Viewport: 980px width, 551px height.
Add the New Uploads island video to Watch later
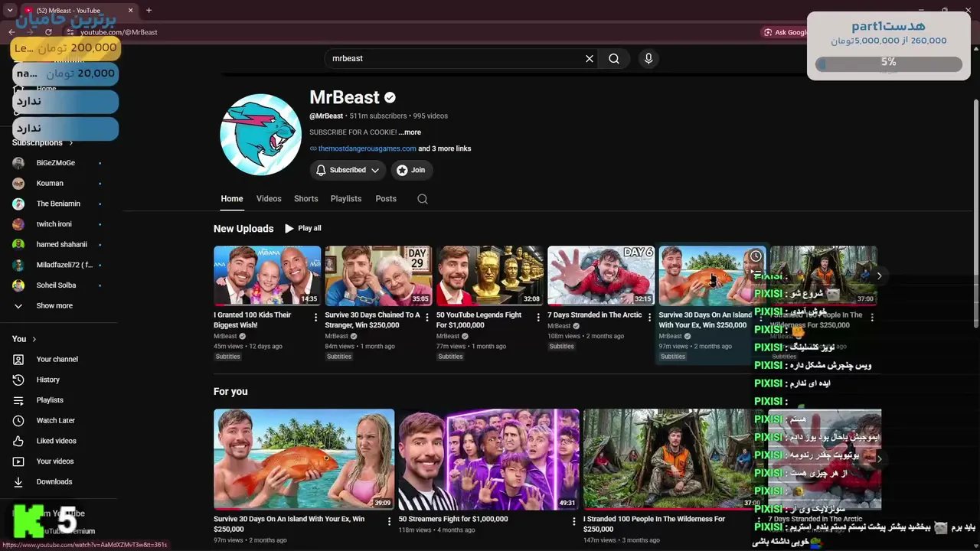click(756, 256)
